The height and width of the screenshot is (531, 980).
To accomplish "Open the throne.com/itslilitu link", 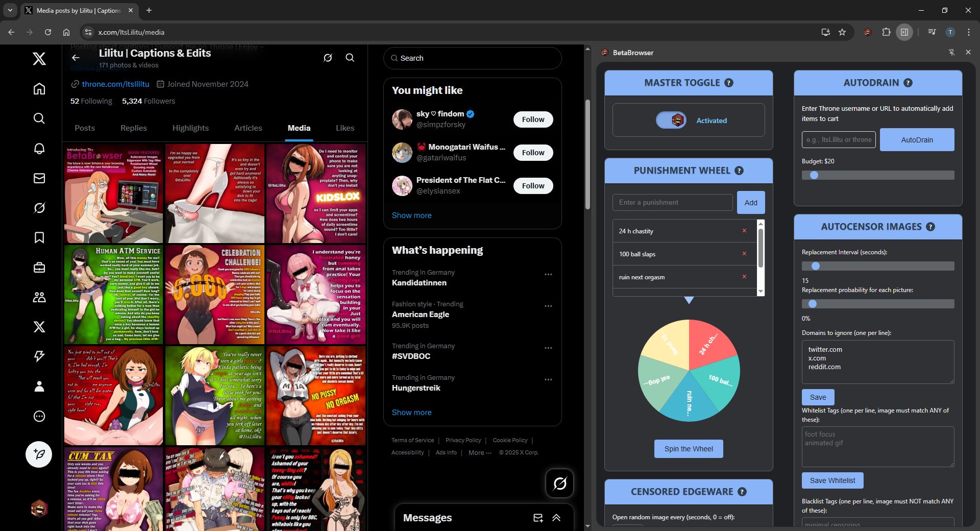I will [x=115, y=84].
